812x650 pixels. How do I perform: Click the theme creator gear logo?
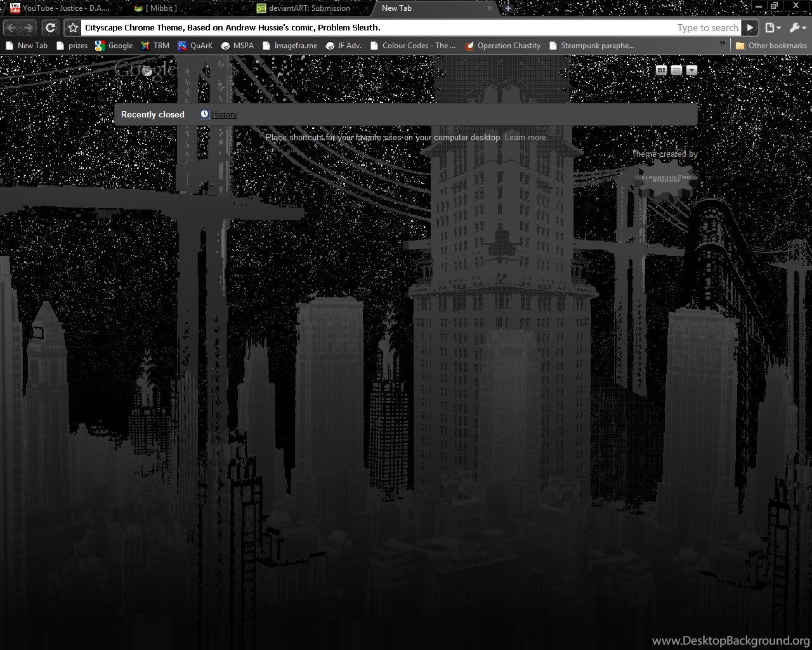[x=664, y=180]
